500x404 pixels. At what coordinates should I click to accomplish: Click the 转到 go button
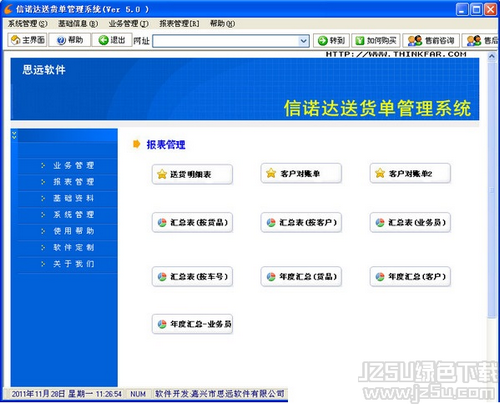[x=331, y=41]
